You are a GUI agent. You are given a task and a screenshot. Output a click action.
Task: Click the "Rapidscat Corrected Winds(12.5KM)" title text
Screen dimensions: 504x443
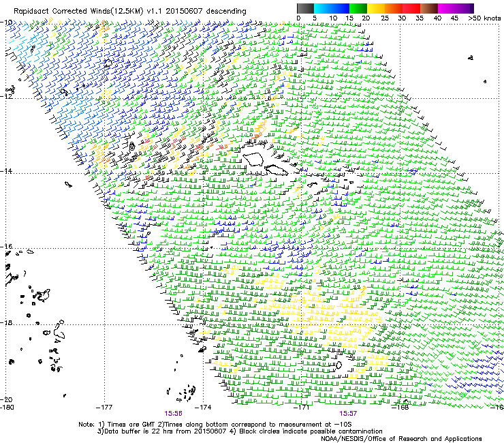pyautogui.click(x=78, y=12)
